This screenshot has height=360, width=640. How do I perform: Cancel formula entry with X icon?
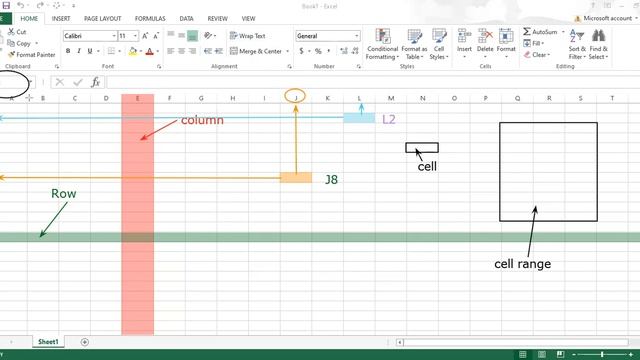pyautogui.click(x=60, y=82)
